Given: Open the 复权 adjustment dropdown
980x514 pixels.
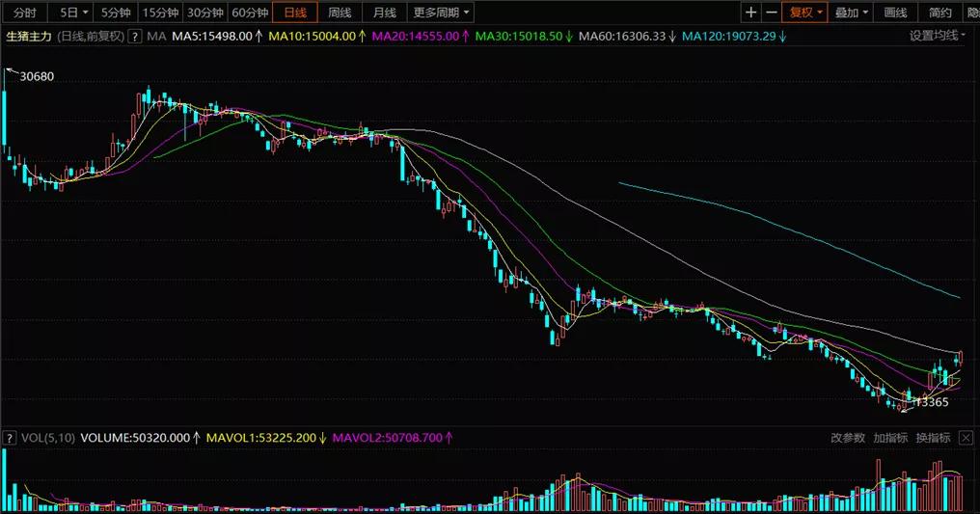Looking at the screenshot, I should 805,12.
